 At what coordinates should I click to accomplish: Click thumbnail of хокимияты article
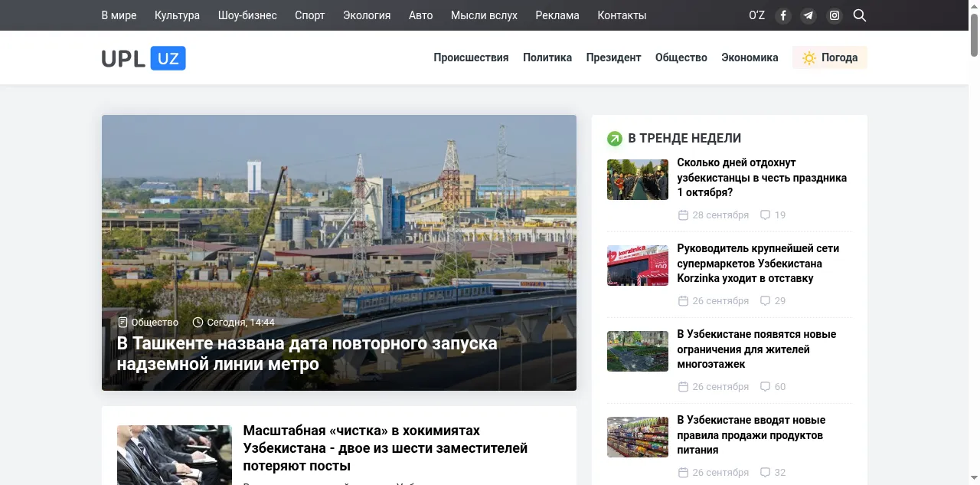(x=175, y=455)
